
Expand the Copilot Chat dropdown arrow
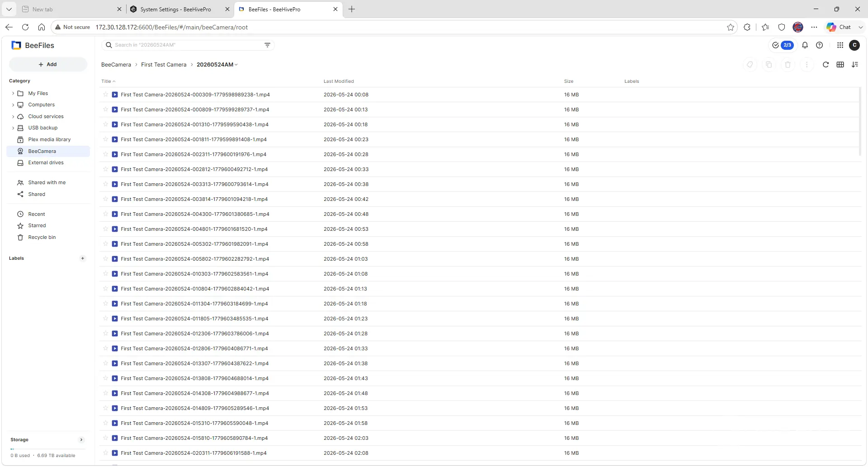pyautogui.click(x=860, y=27)
